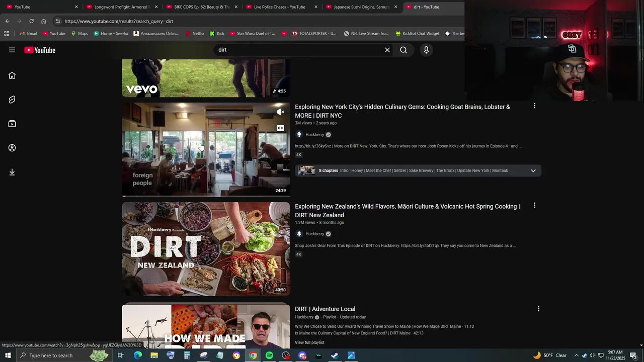Show hidden system tray icons
Screen dimensions: 644x362
point(576,355)
